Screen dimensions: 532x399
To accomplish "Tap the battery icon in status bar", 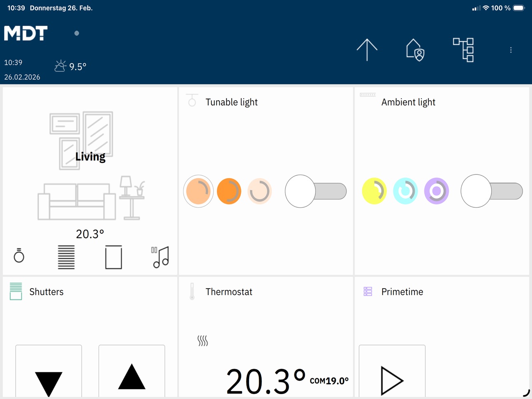I will click(519, 8).
